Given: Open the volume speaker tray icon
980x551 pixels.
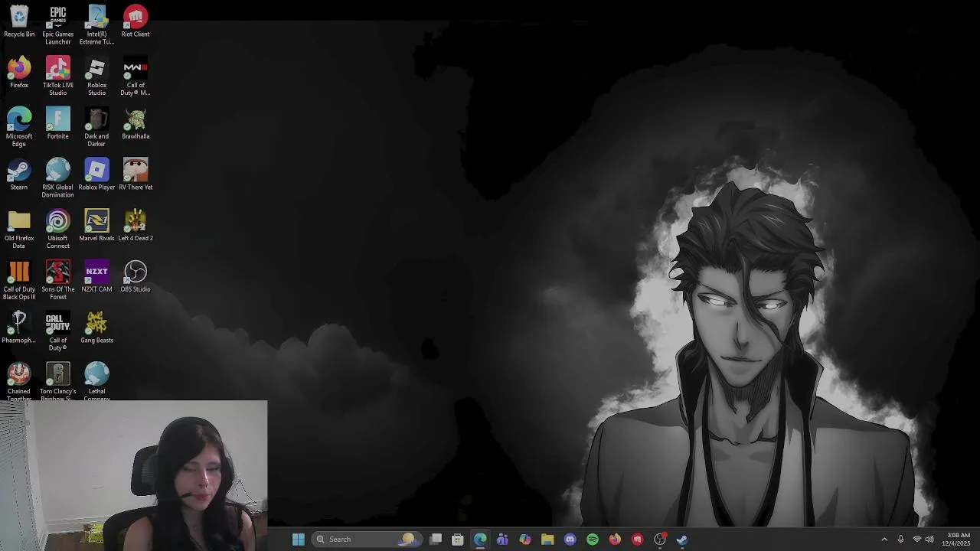Looking at the screenshot, I should pyautogui.click(x=929, y=540).
